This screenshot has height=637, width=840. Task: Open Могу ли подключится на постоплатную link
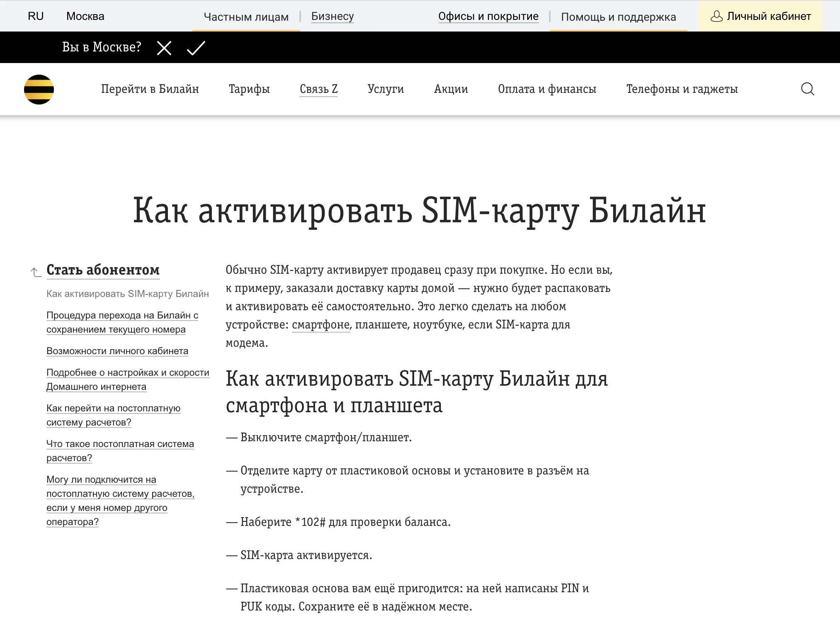pos(121,501)
